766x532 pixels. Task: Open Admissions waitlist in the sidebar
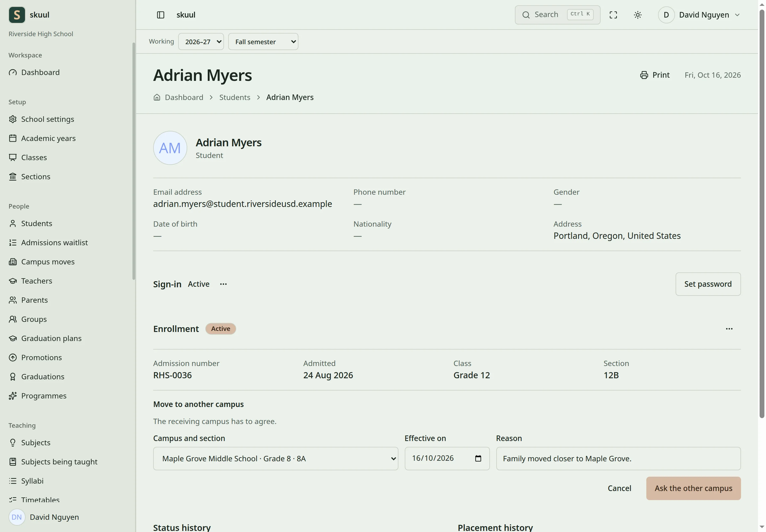coord(48,242)
